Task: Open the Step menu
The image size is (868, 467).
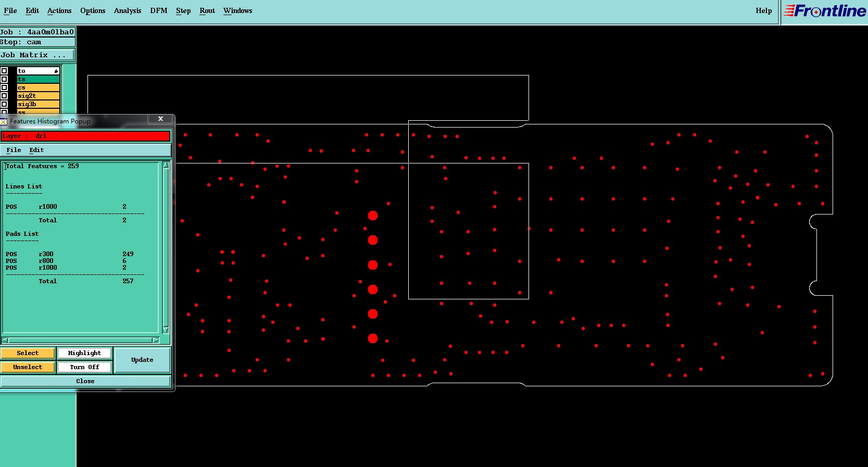Action: point(183,10)
